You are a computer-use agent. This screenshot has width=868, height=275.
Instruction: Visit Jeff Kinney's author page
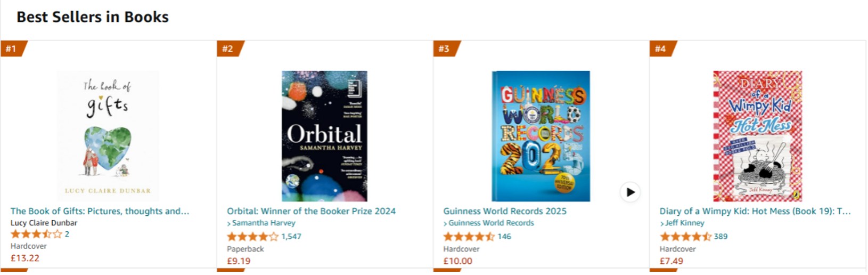(684, 223)
